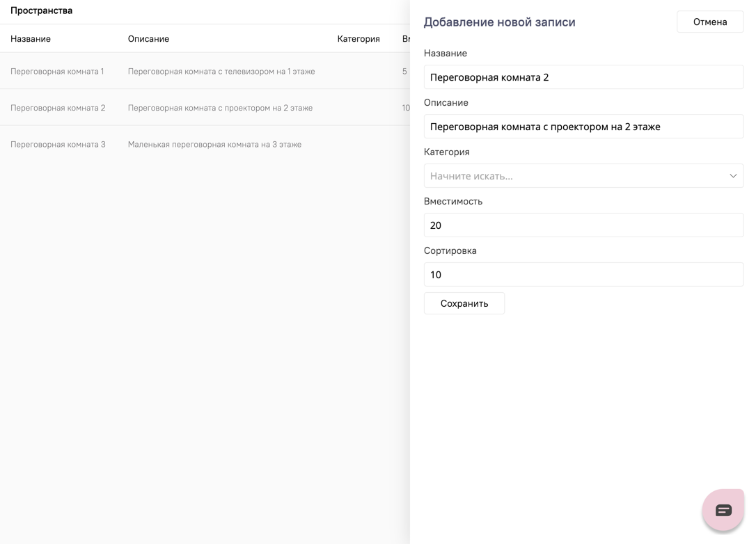Click the Сохранить button

(x=464, y=303)
